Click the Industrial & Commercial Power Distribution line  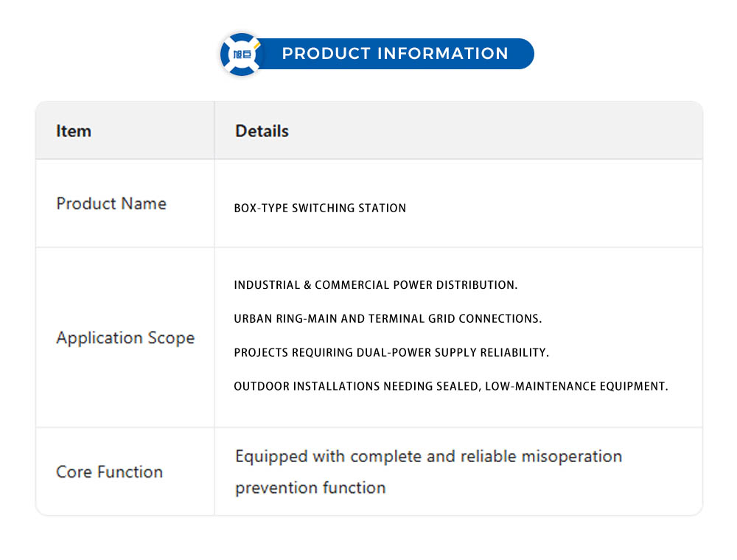pyautogui.click(x=375, y=285)
